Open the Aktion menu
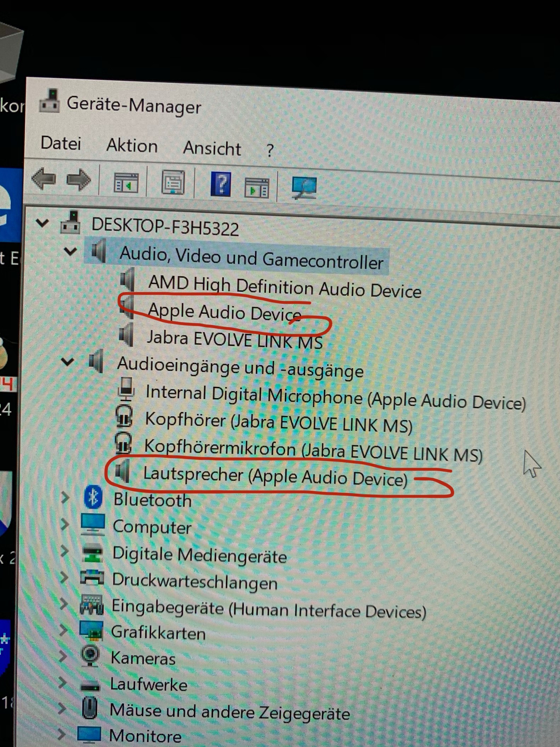 pos(132,146)
